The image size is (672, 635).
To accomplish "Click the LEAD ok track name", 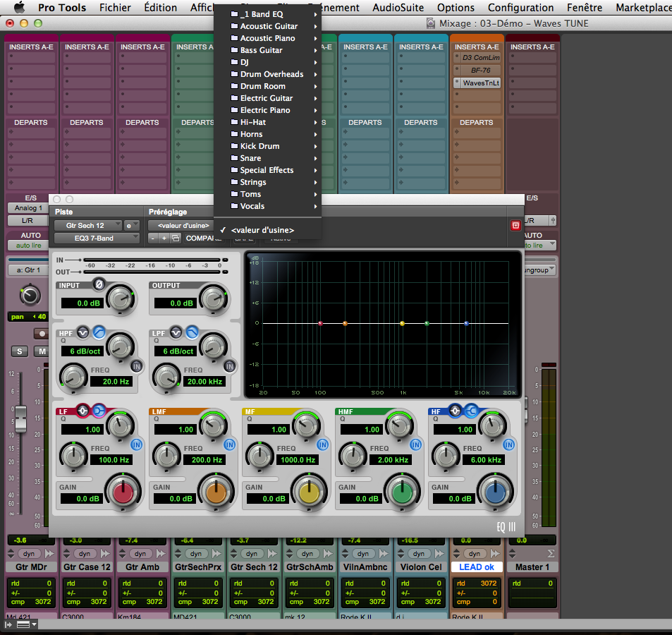I will (477, 567).
